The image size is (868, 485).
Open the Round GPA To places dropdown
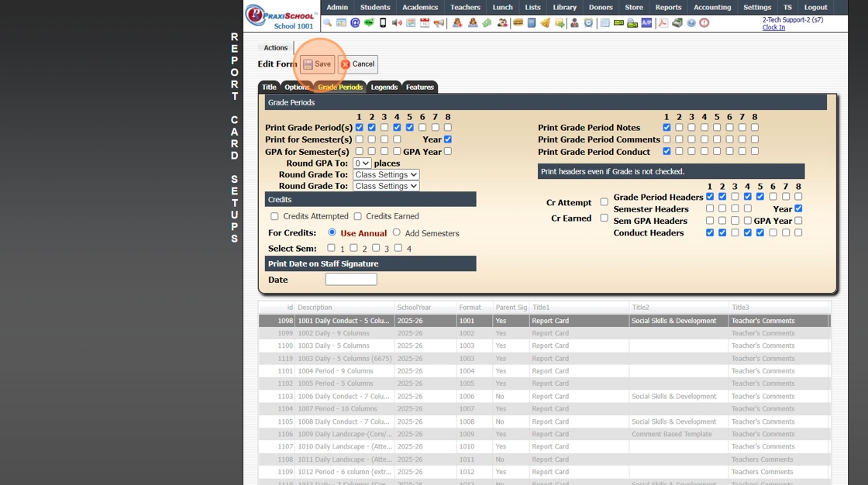tap(362, 163)
